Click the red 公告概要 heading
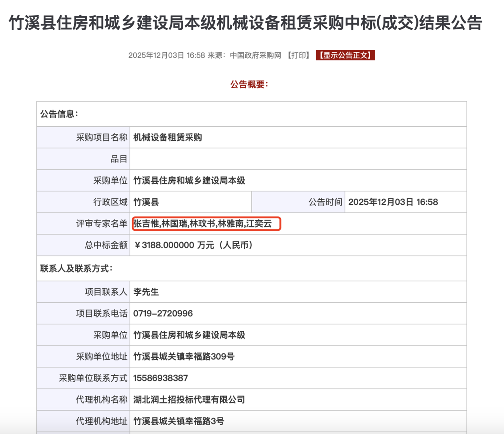Image resolution: width=504 pixels, height=434 pixels. 249,84
